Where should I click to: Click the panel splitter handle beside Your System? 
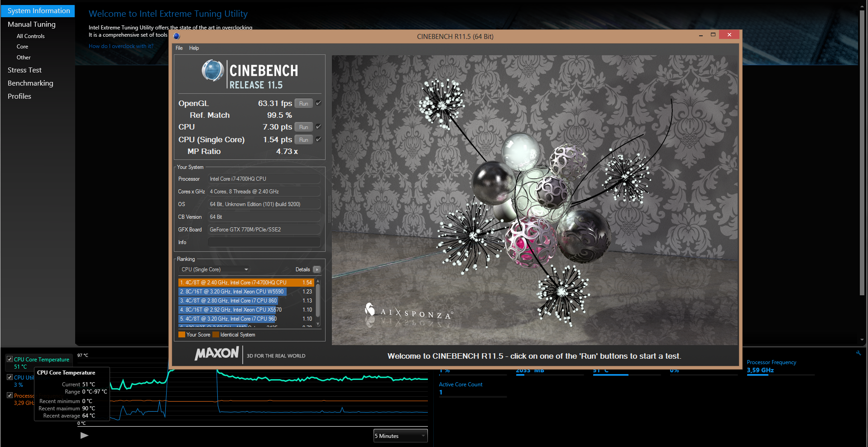pyautogui.click(x=329, y=209)
